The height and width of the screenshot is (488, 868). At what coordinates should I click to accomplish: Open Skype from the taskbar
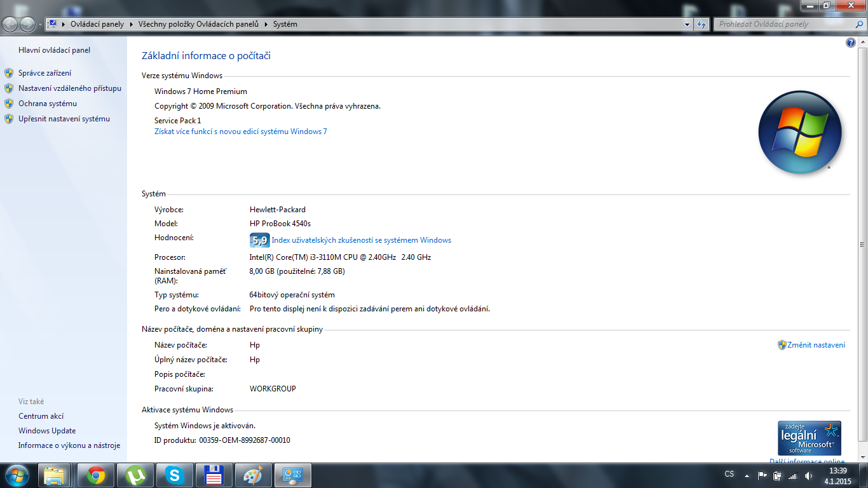point(175,475)
